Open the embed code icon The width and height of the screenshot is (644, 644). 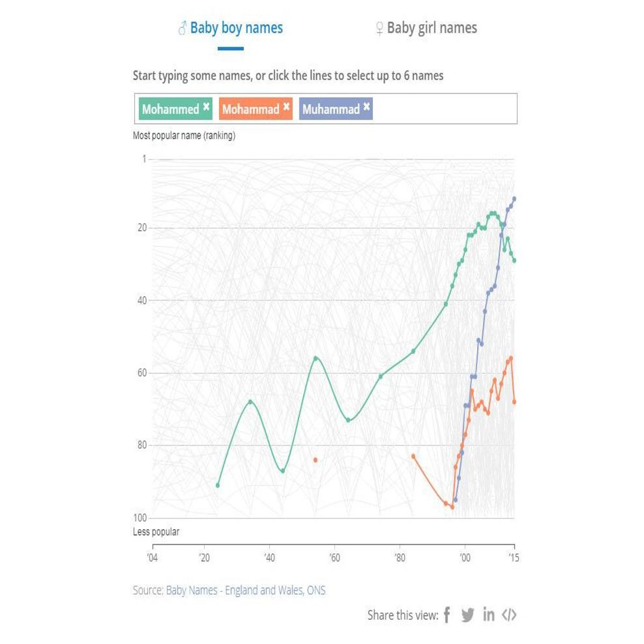(509, 614)
